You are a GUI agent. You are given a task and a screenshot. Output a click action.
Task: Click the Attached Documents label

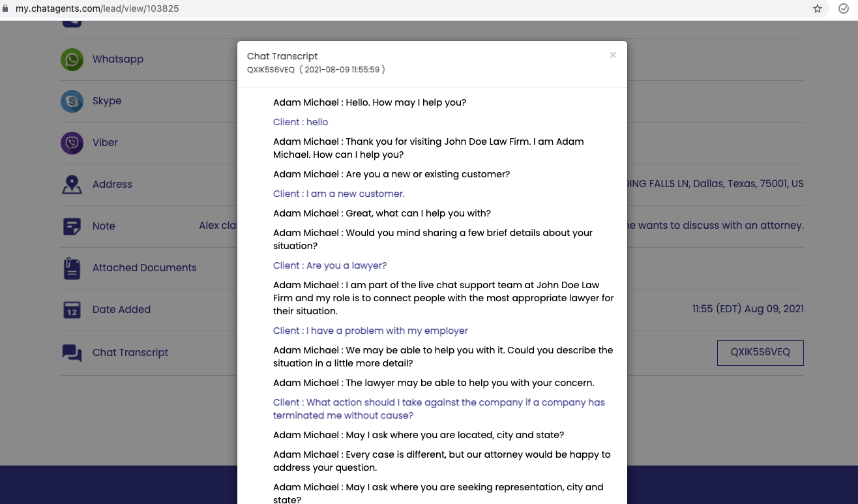(x=145, y=268)
